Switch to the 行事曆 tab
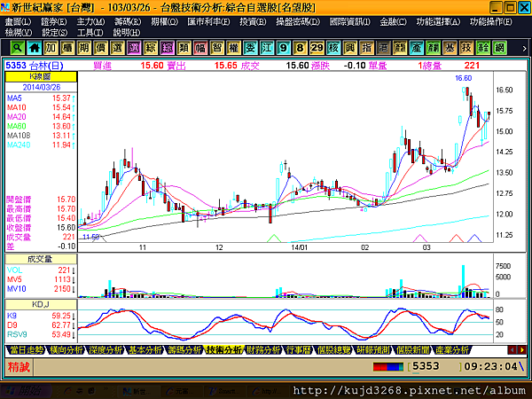Screen dimensions: 532x399 [298, 350]
